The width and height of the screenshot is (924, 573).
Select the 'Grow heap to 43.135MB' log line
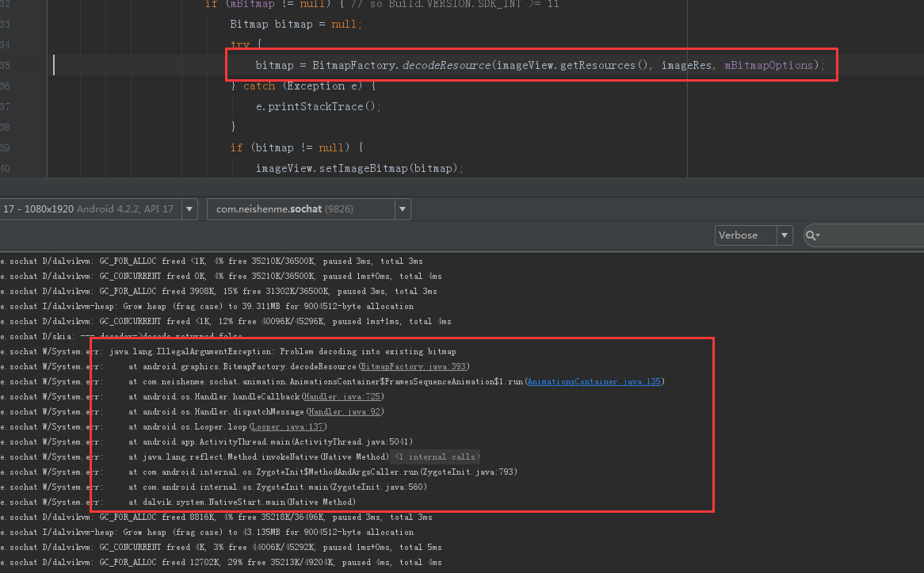[207, 533]
